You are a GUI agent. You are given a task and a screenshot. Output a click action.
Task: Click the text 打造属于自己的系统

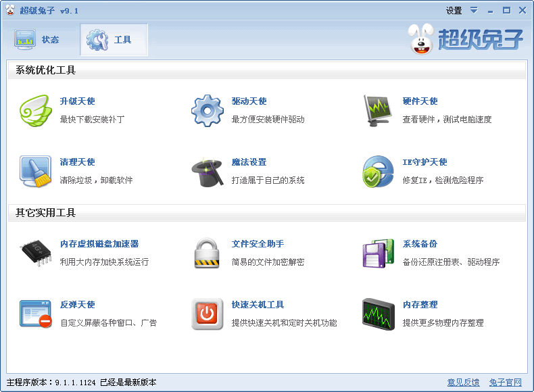(268, 180)
